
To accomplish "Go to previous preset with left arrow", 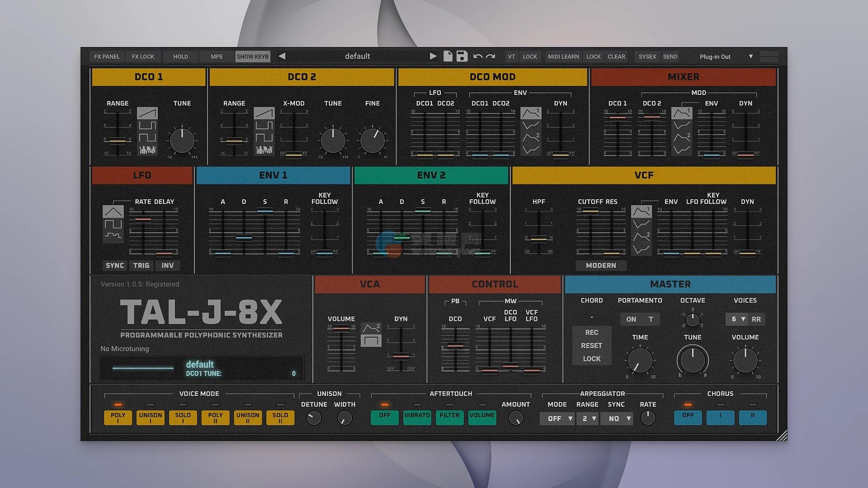I will (x=282, y=56).
